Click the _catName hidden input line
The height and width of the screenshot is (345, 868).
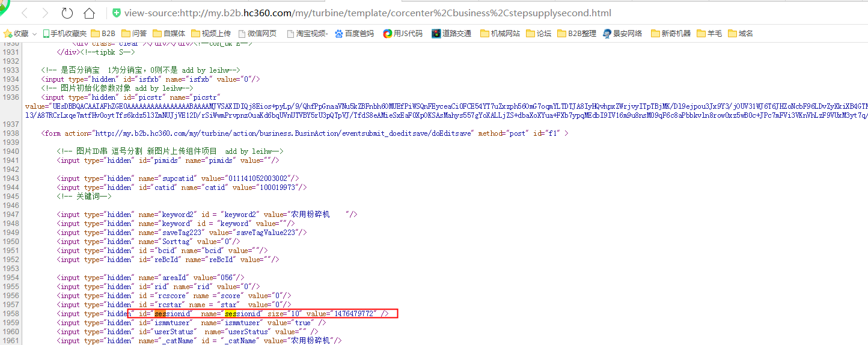[199, 341]
